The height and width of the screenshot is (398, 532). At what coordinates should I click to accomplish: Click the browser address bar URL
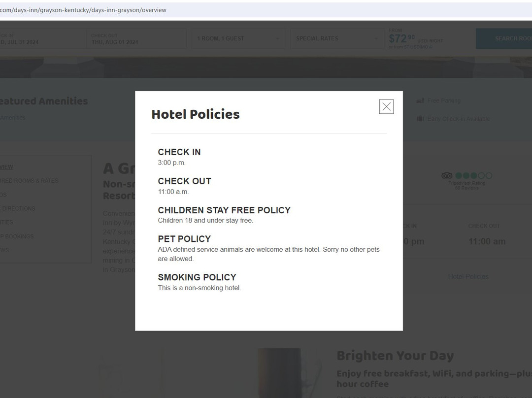point(84,9)
